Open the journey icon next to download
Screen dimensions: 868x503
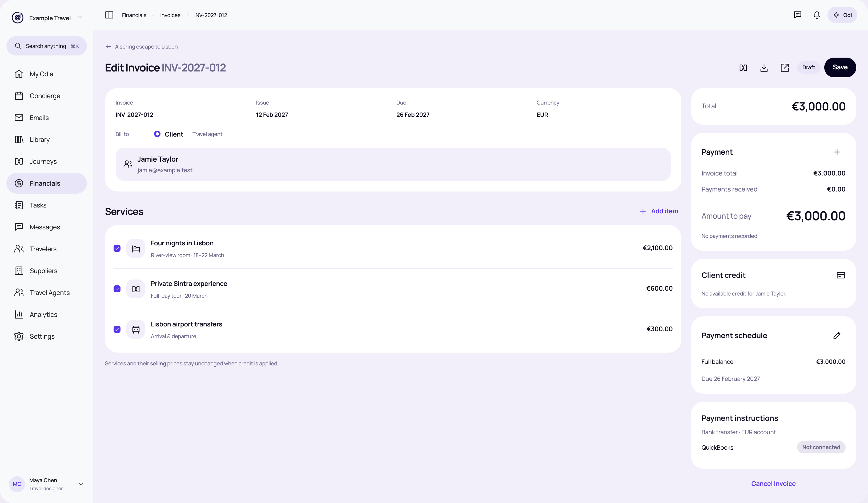pos(743,67)
